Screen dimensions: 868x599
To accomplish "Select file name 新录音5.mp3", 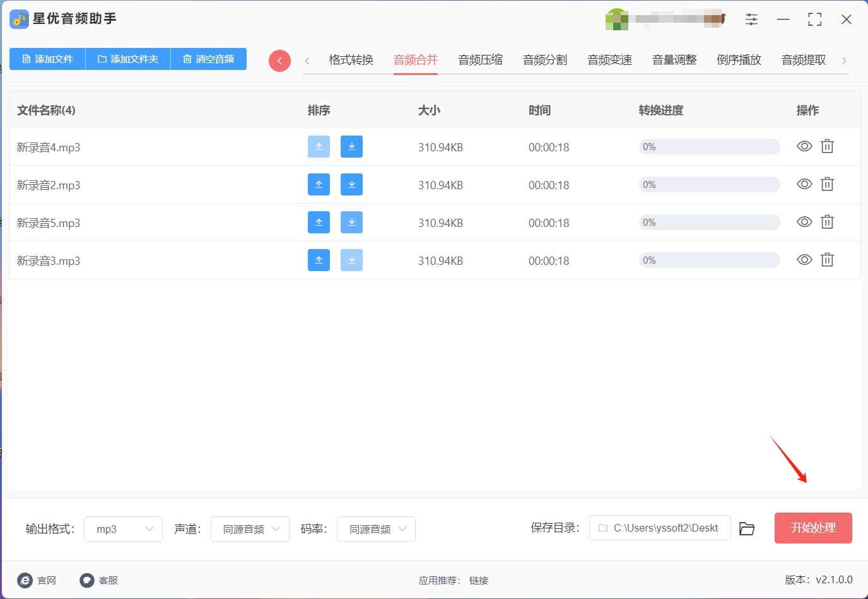I will [49, 223].
